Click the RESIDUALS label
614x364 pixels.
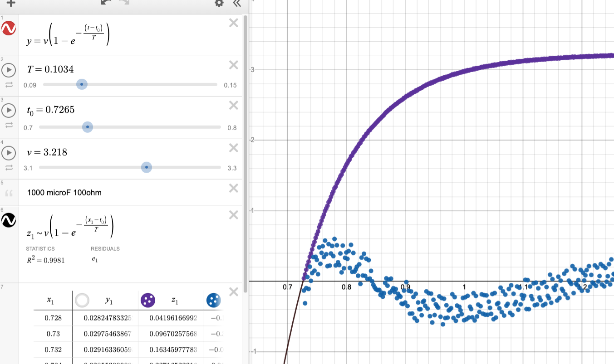coord(105,249)
